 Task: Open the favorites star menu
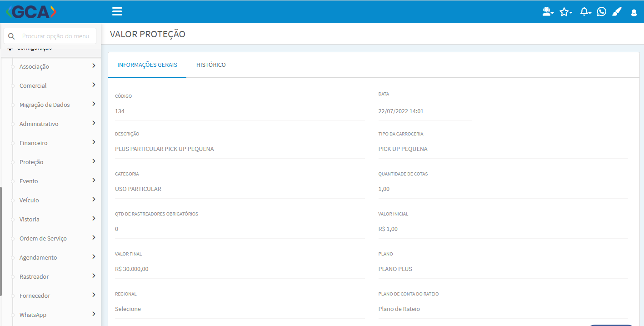(x=565, y=12)
